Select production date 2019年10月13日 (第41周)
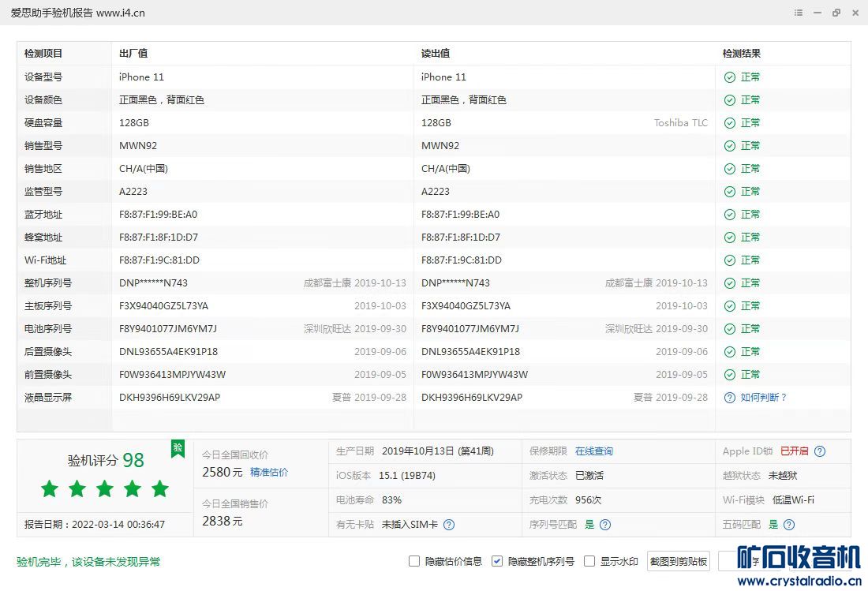Image resolution: width=868 pixels, height=591 pixels. coord(438,451)
